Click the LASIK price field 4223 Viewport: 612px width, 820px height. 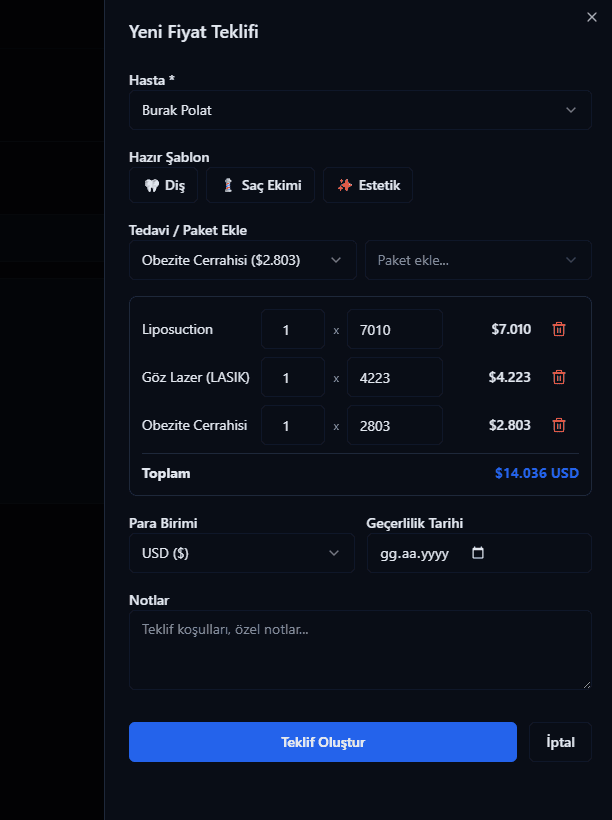(395, 377)
